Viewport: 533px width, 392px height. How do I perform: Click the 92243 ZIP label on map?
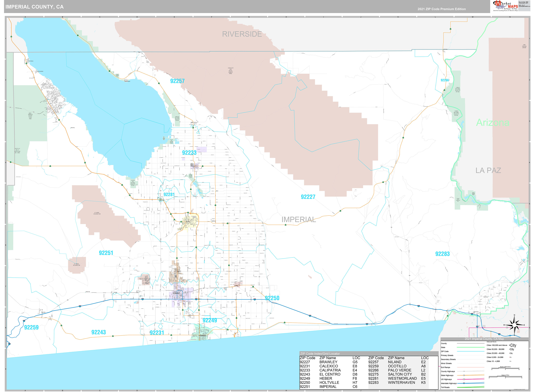tap(99, 332)
